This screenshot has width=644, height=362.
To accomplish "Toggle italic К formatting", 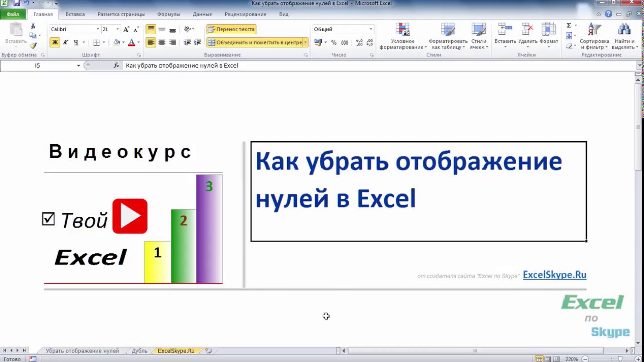I will click(65, 43).
